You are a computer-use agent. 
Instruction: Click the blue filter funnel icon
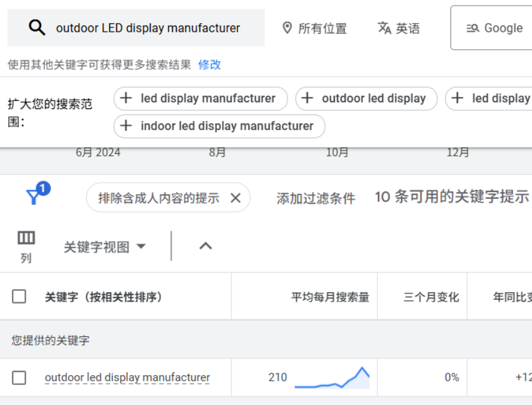point(34,197)
